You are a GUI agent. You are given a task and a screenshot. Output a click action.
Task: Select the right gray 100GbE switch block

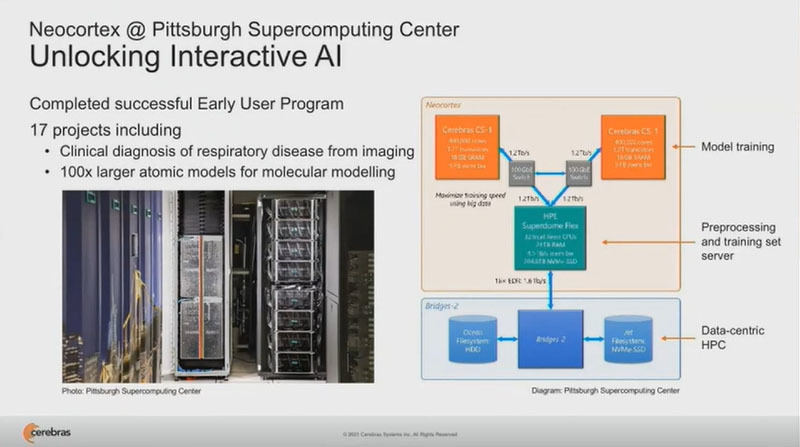(x=579, y=173)
